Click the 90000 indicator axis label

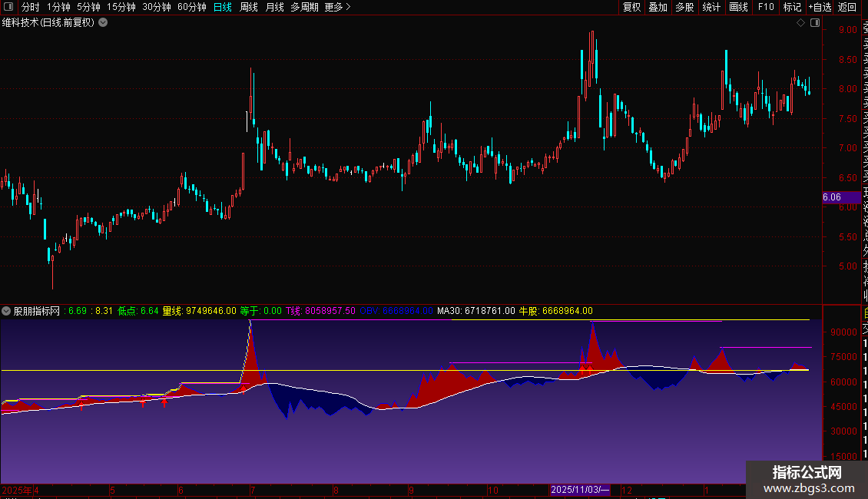(843, 332)
